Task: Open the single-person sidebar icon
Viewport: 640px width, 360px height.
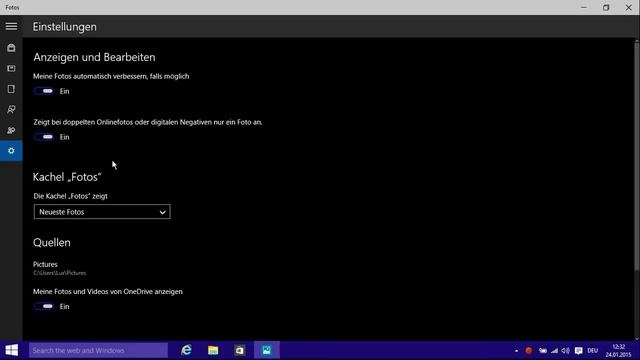Action: coord(11,109)
